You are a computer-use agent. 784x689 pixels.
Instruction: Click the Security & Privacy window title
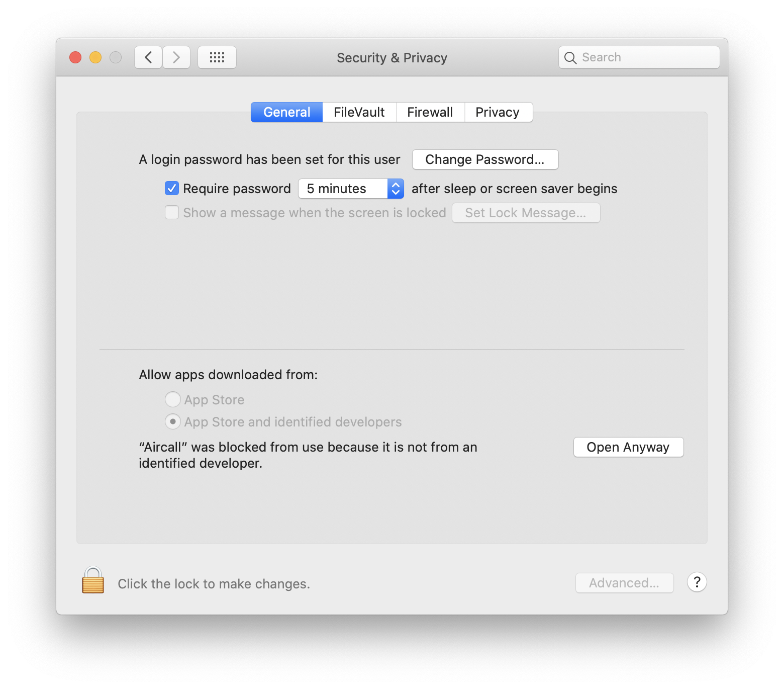[392, 58]
